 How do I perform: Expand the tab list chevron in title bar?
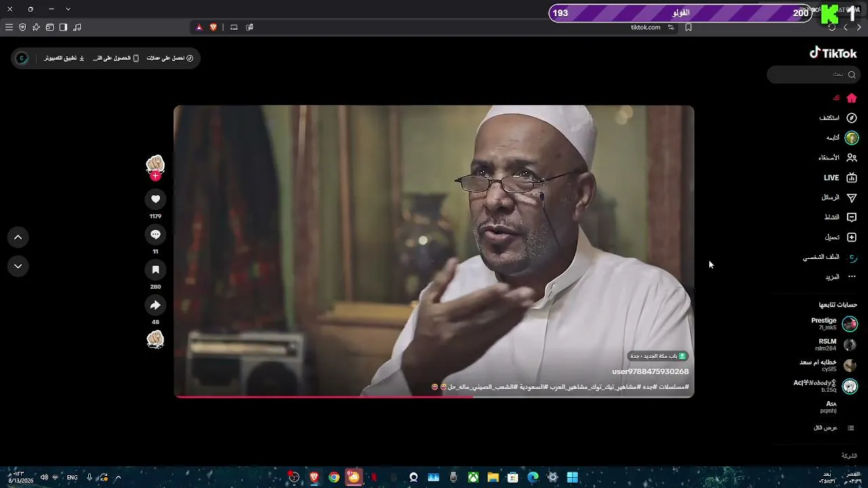pos(68,9)
